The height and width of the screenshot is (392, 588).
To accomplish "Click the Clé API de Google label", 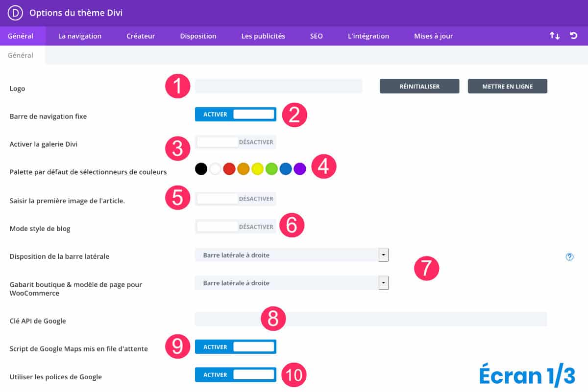I will coord(38,321).
